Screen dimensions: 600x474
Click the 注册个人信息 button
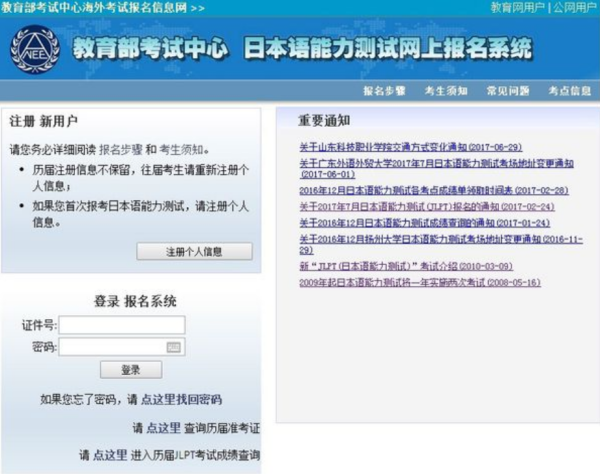(194, 251)
